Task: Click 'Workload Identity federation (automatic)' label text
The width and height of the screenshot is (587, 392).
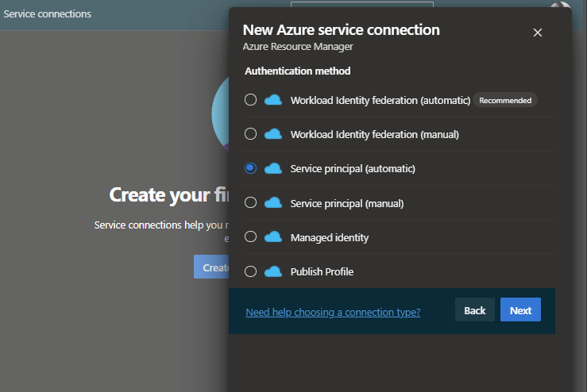Action: pos(380,100)
